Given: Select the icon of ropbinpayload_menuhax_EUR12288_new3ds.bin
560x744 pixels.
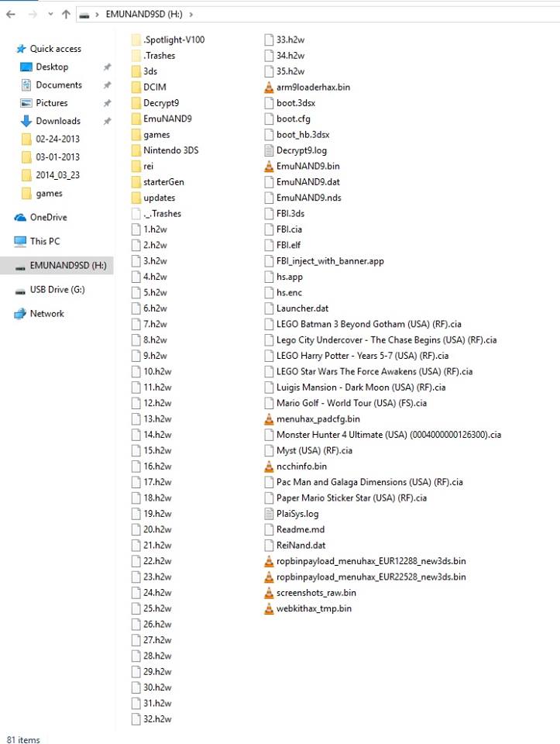Looking at the screenshot, I should click(269, 561).
